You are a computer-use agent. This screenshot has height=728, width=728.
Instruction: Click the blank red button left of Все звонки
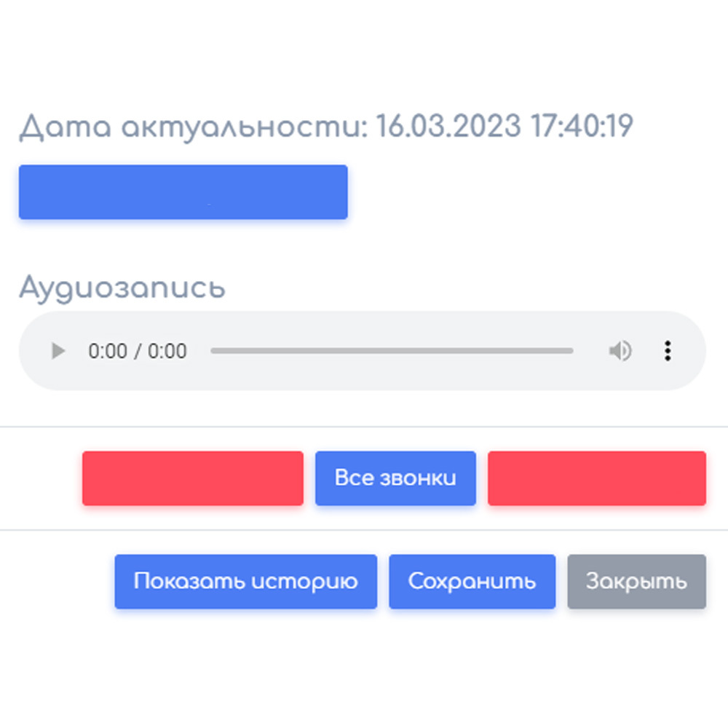192,478
